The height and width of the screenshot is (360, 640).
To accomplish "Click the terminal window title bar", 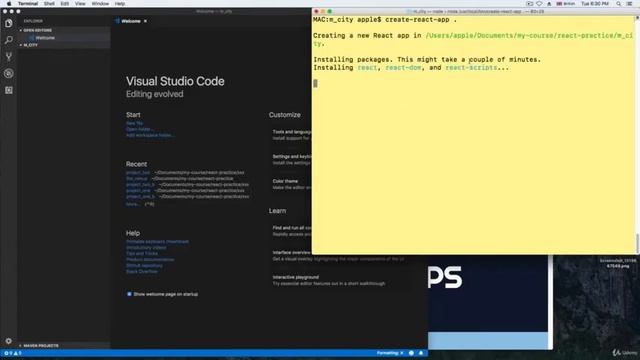I will (x=476, y=11).
